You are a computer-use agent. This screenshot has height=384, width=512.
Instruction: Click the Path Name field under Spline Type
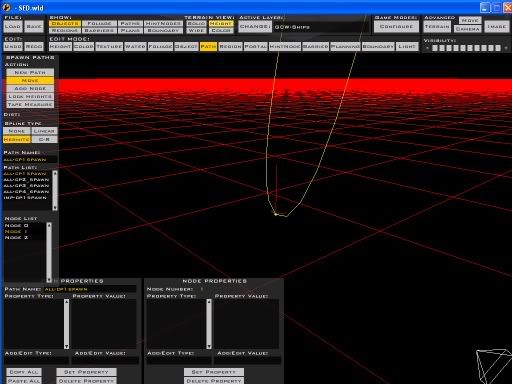(30, 160)
